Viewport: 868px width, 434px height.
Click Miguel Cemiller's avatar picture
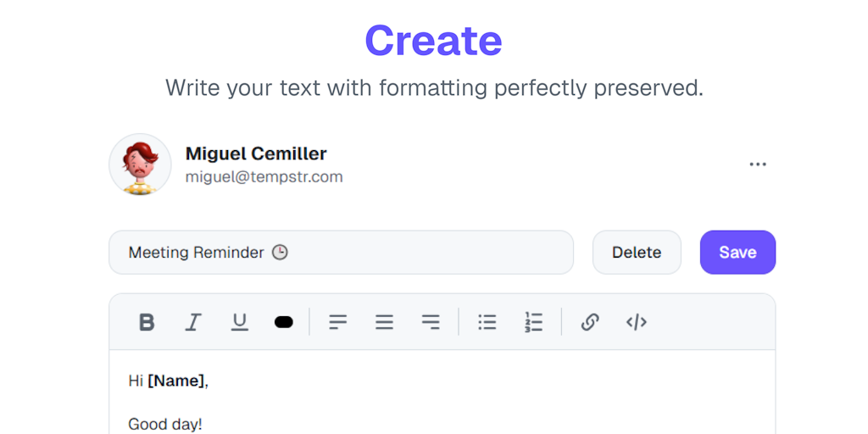140,164
